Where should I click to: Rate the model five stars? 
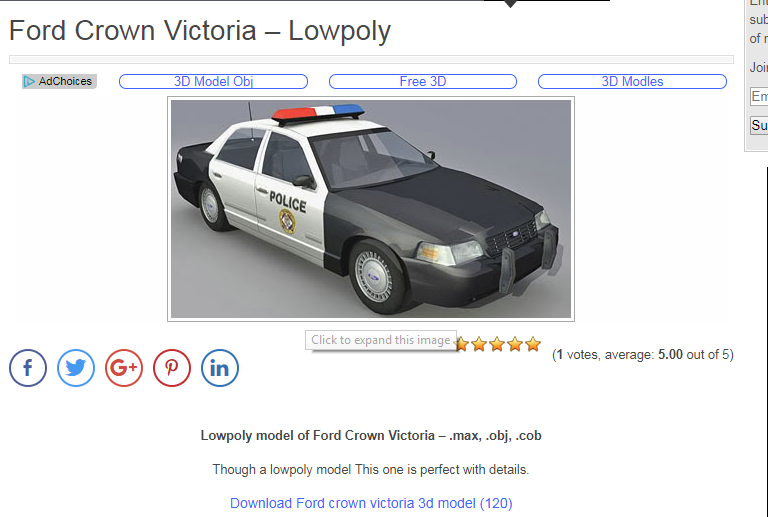tap(533, 345)
